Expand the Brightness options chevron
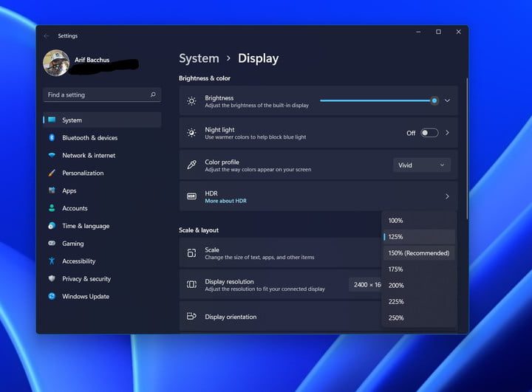Viewport: 532px width, 392px height. 447,100
